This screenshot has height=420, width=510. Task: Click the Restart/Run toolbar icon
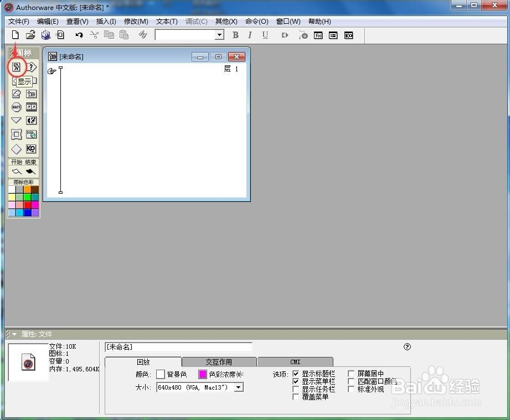(x=285, y=35)
